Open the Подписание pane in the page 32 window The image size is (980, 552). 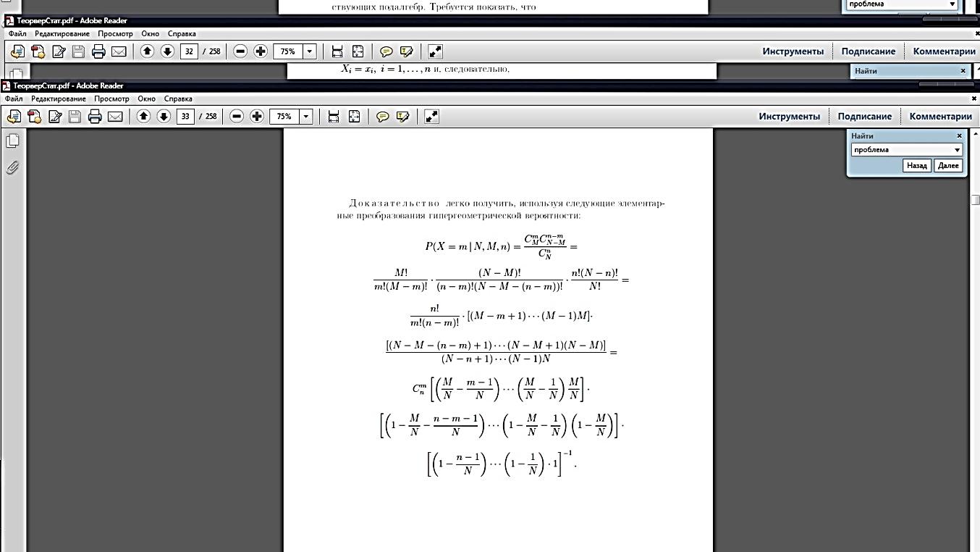click(868, 51)
